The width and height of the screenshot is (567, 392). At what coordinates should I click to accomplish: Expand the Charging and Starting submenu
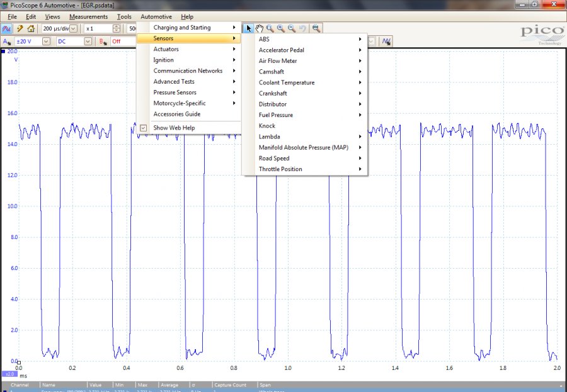(189, 28)
